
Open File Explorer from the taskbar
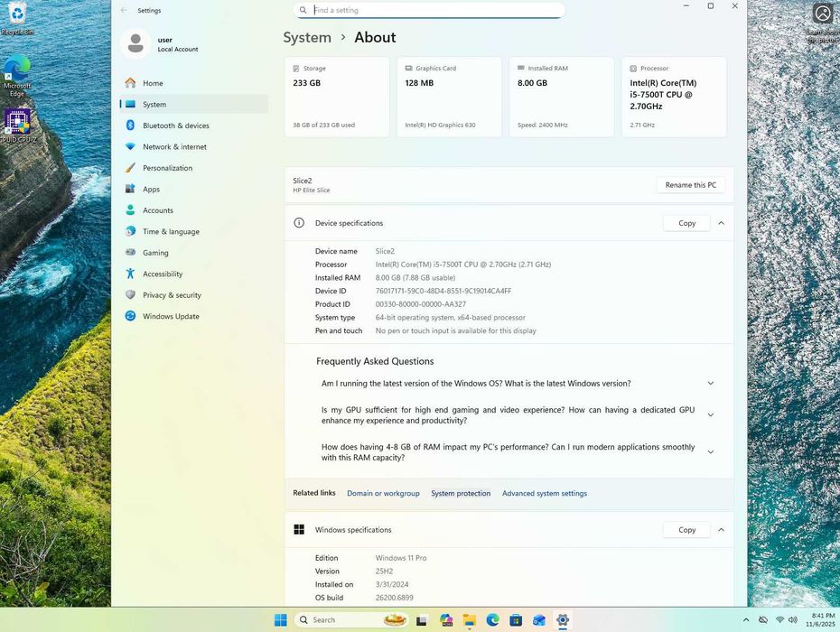(470, 620)
